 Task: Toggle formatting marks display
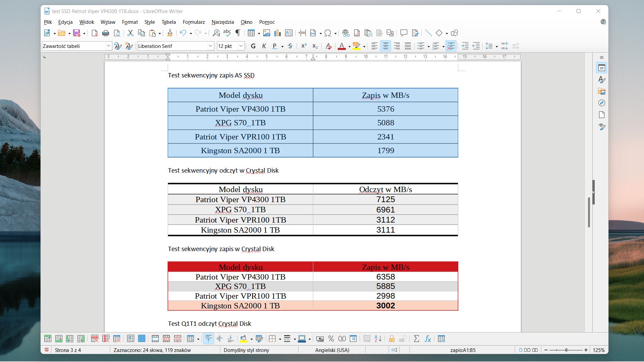238,33
